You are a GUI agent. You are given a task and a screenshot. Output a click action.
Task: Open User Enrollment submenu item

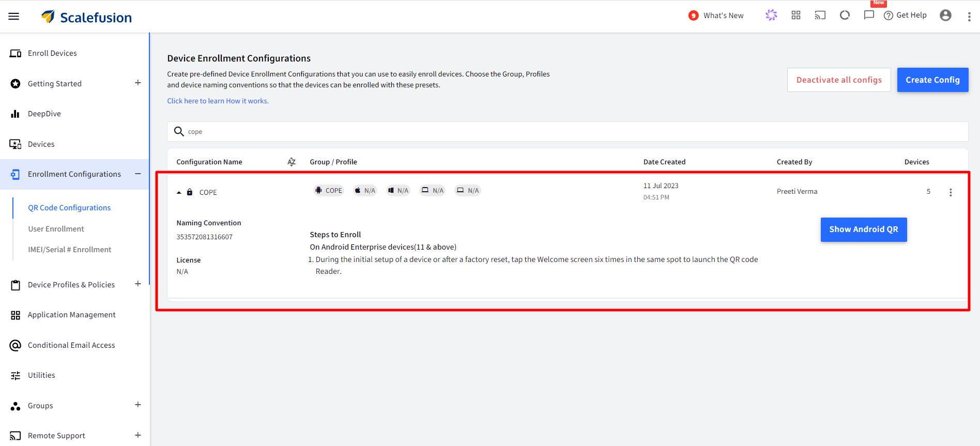56,229
